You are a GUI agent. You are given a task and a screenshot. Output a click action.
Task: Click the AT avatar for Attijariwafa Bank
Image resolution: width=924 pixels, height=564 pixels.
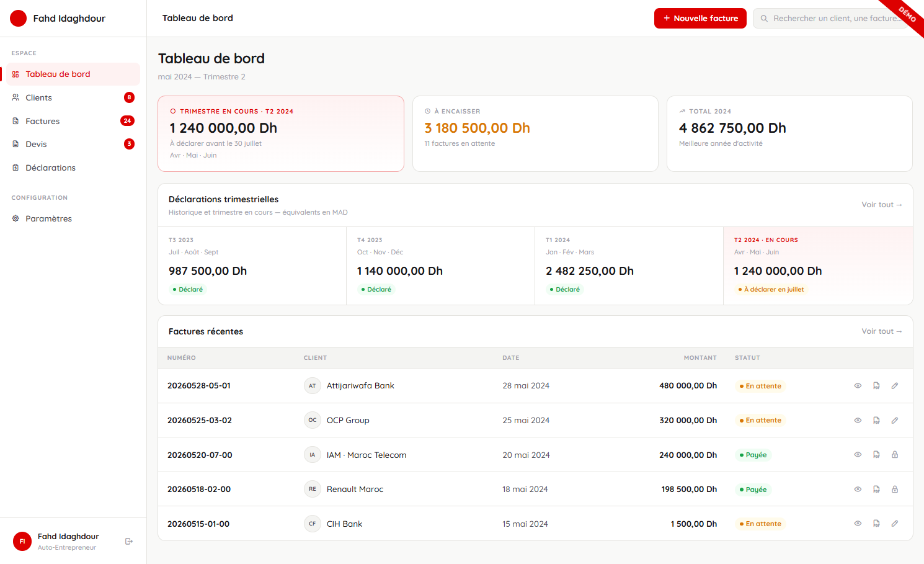pos(313,386)
